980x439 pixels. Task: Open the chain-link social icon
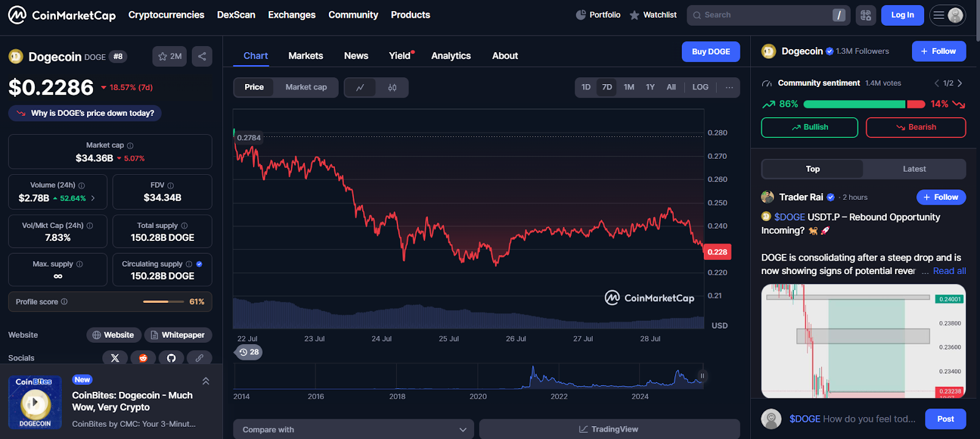pyautogui.click(x=200, y=358)
